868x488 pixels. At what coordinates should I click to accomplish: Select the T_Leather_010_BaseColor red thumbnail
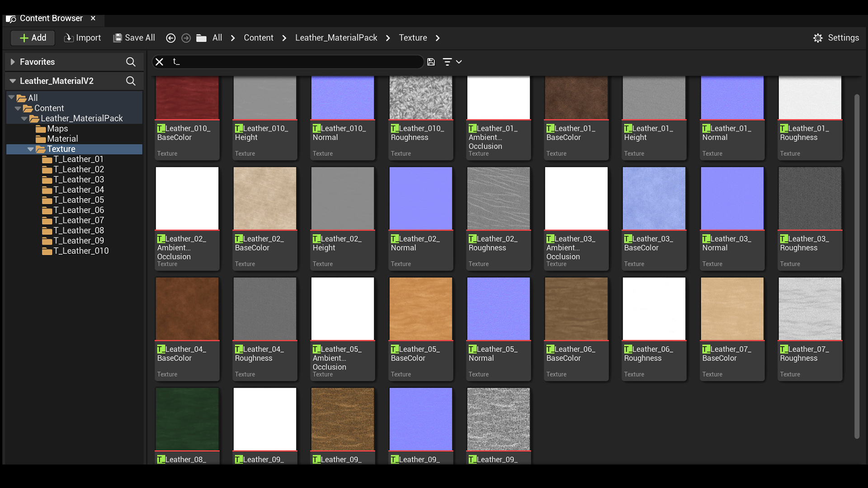tap(187, 97)
